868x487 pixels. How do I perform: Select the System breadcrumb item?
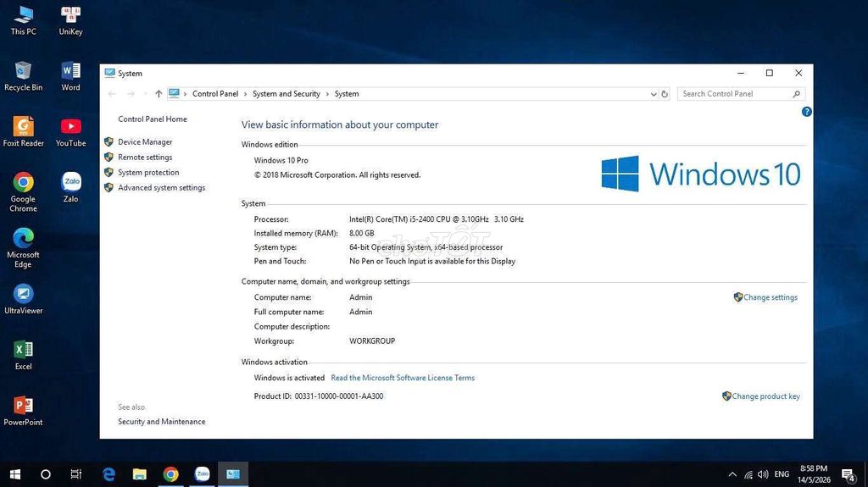[347, 94]
